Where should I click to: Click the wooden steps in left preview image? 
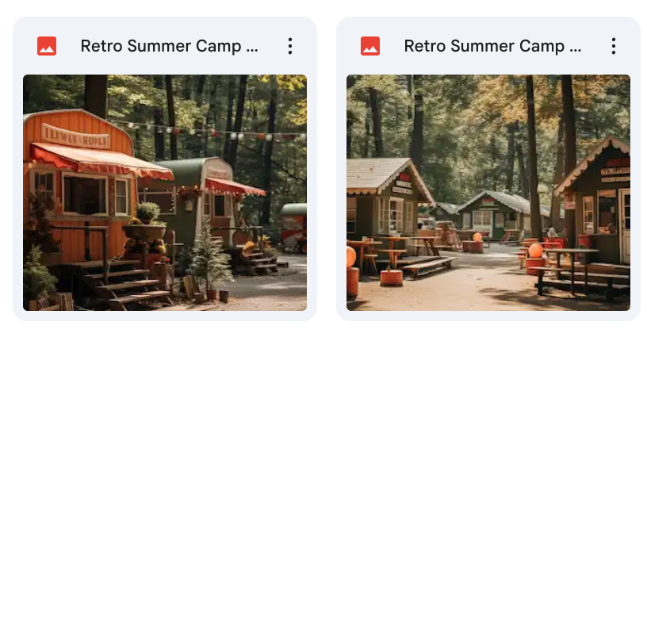click(x=124, y=285)
